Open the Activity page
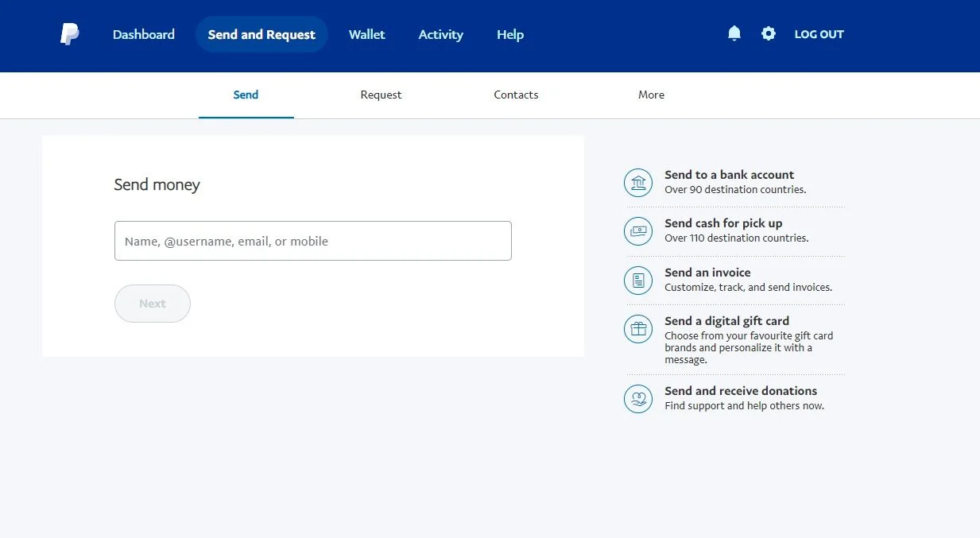The height and width of the screenshot is (538, 980). click(441, 34)
